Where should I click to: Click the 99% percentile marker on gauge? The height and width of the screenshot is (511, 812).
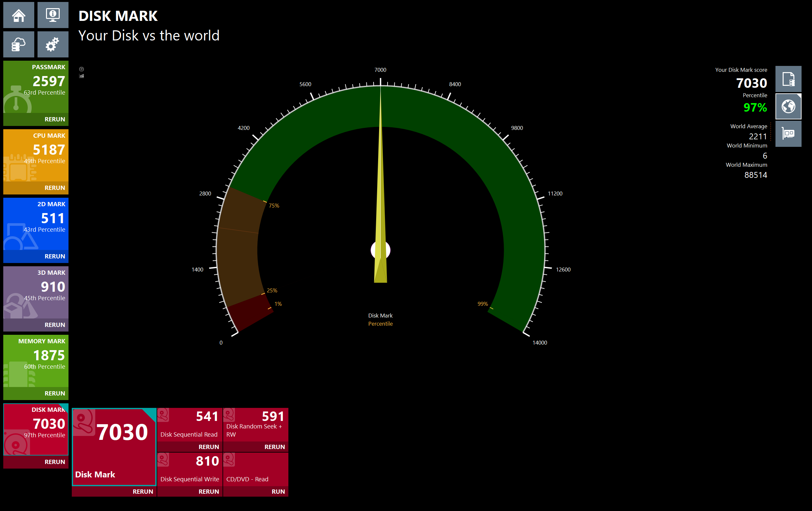click(483, 304)
